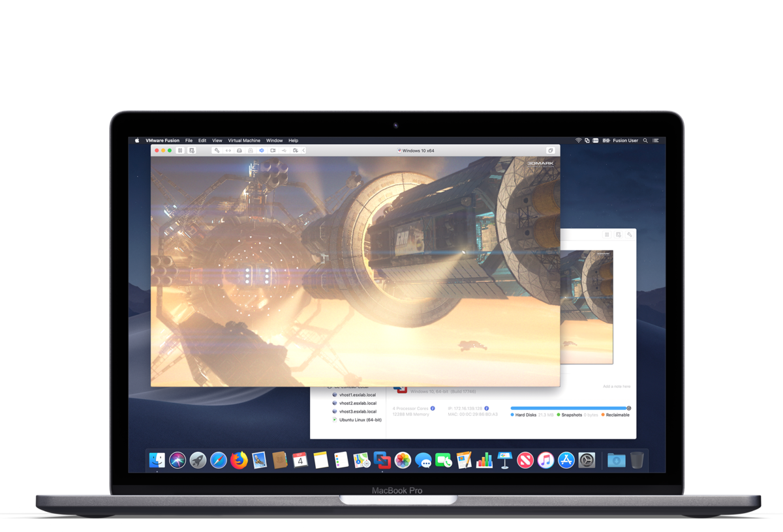Click info icon beside Processor Cores
The height and width of the screenshot is (532, 783).
click(433, 408)
